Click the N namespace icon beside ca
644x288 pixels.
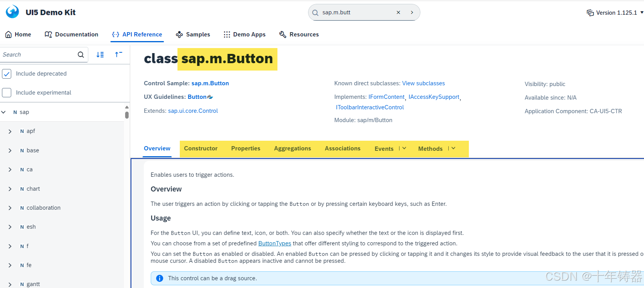[22, 170]
